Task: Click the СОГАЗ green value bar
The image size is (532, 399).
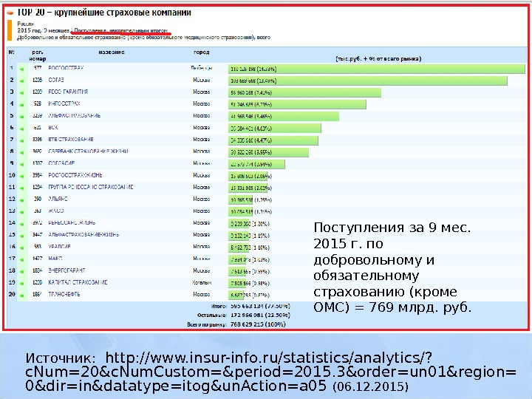Action: pos(368,81)
